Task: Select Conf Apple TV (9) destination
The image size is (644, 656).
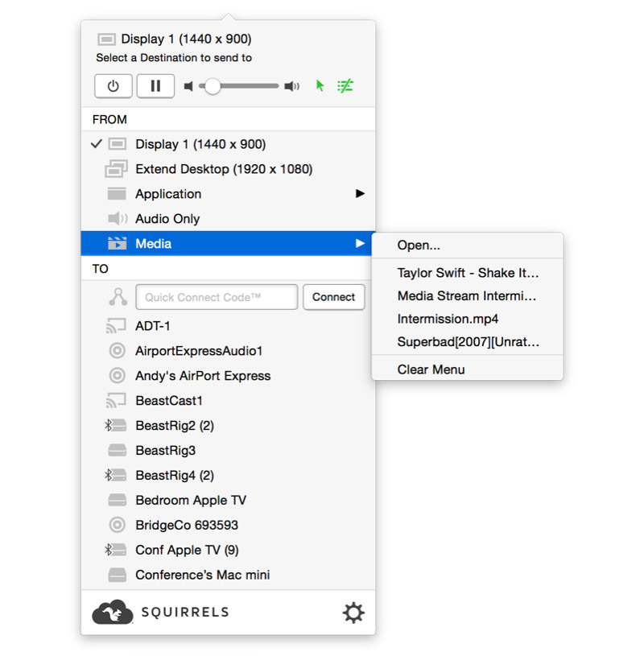Action: pos(228,550)
